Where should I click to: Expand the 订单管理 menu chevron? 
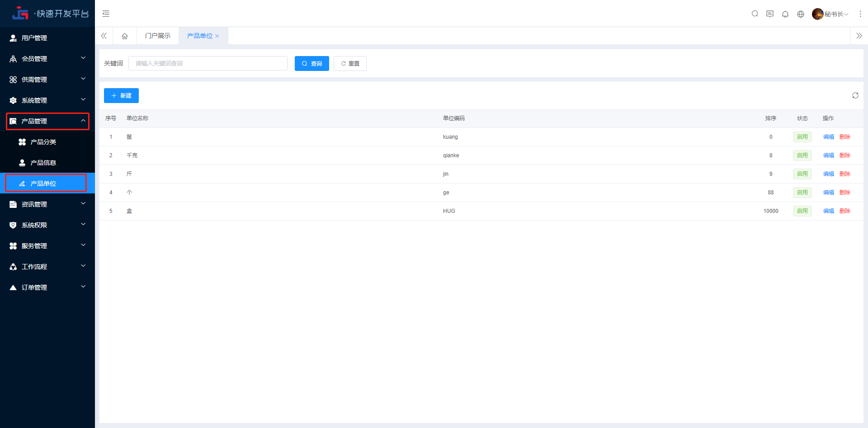tap(83, 287)
